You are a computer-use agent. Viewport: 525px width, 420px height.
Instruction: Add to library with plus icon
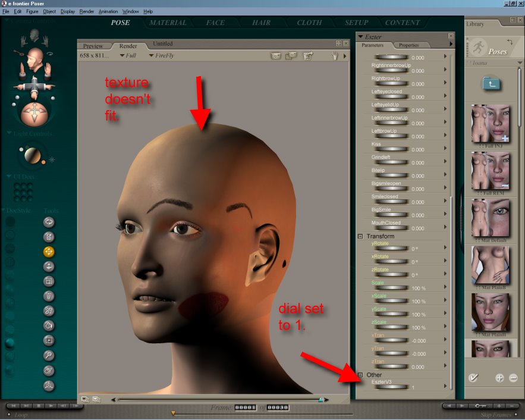point(499,378)
